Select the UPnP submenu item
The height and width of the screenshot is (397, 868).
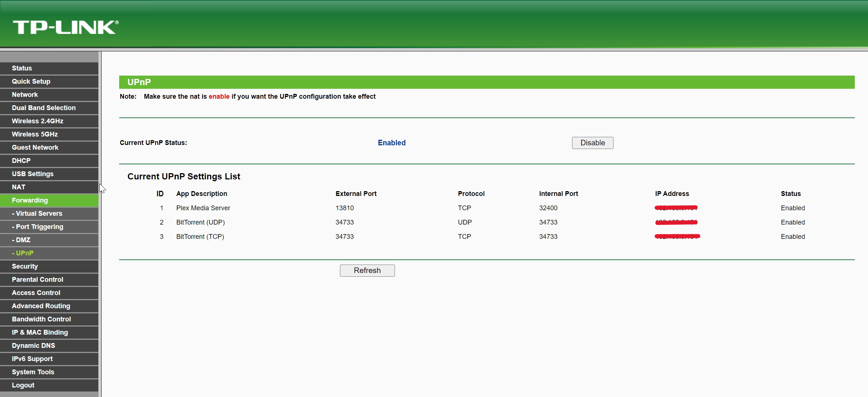coord(49,253)
